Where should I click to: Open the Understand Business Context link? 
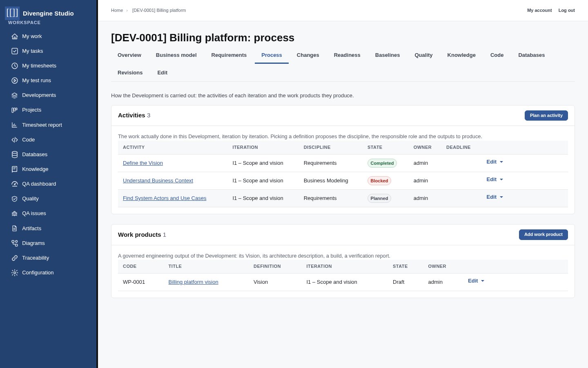pos(158,181)
